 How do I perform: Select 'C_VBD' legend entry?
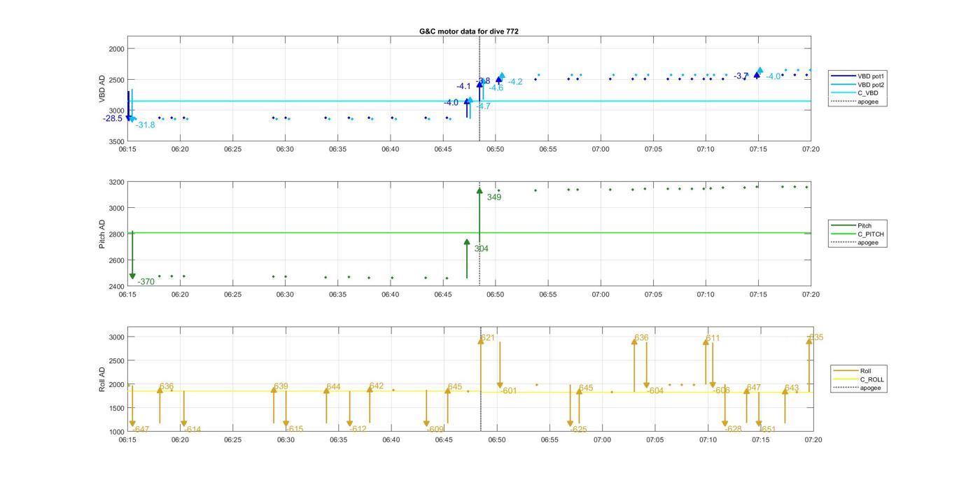(868, 92)
